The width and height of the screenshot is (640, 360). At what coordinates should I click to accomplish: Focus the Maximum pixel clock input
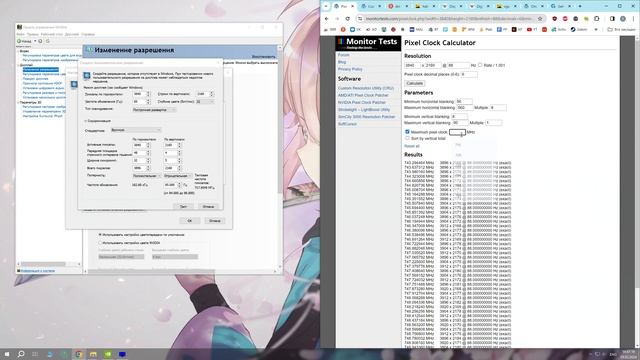pos(457,132)
